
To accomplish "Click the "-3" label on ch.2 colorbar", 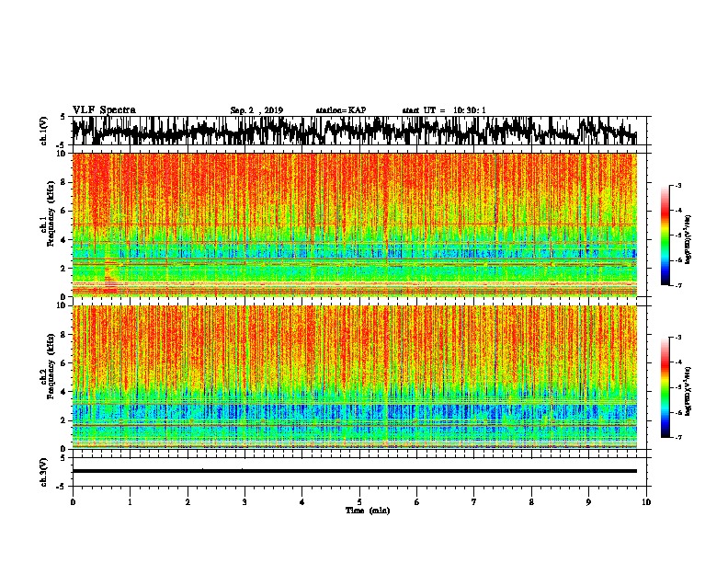I will (677, 338).
